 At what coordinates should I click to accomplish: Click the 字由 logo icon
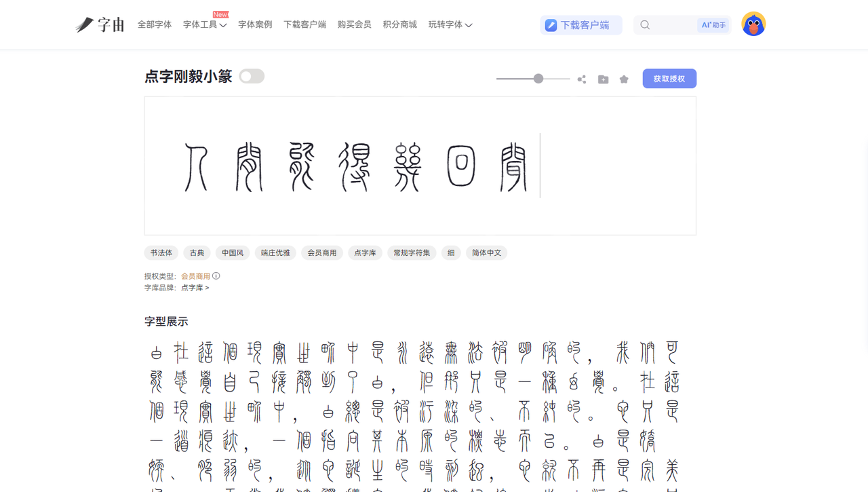[x=100, y=24]
